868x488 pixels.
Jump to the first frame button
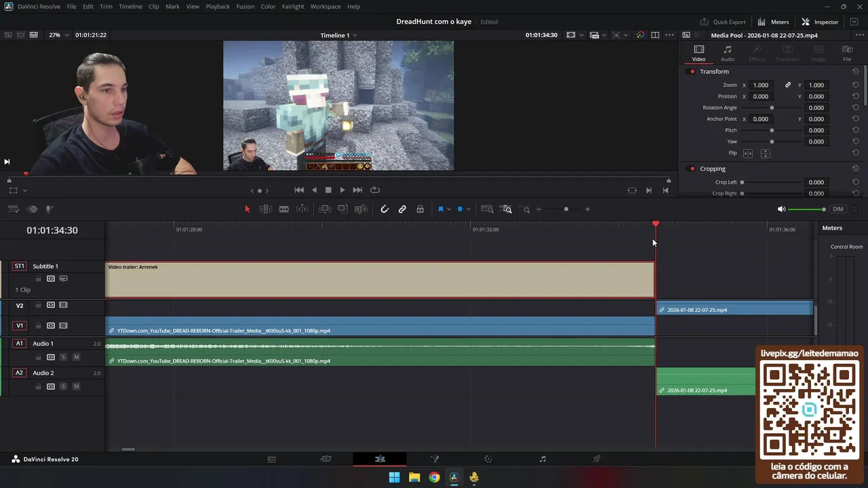tap(299, 190)
